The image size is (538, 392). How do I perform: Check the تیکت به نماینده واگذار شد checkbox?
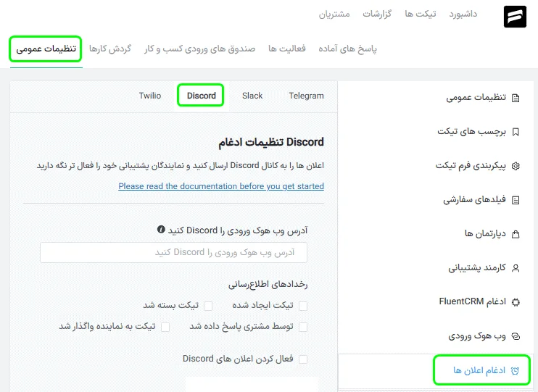point(165,327)
